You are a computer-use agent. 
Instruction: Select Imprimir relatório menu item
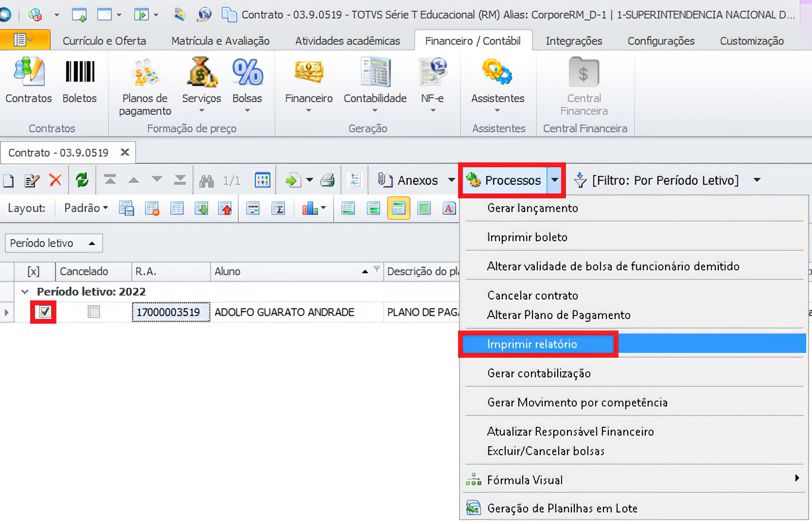pyautogui.click(x=532, y=344)
